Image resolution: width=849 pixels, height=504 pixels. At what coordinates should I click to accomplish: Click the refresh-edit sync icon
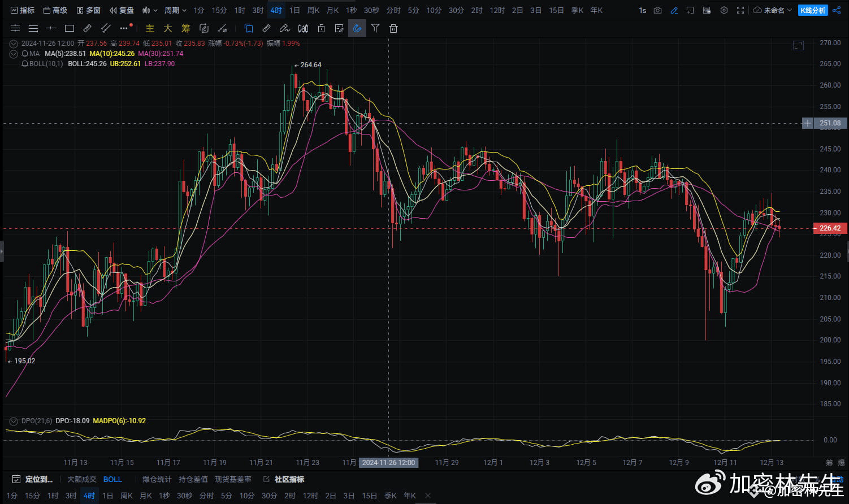tap(204, 28)
